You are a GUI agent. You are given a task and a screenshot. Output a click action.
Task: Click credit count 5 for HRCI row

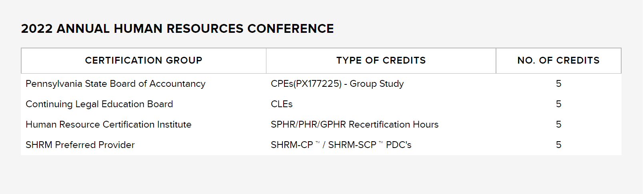pos(559,124)
